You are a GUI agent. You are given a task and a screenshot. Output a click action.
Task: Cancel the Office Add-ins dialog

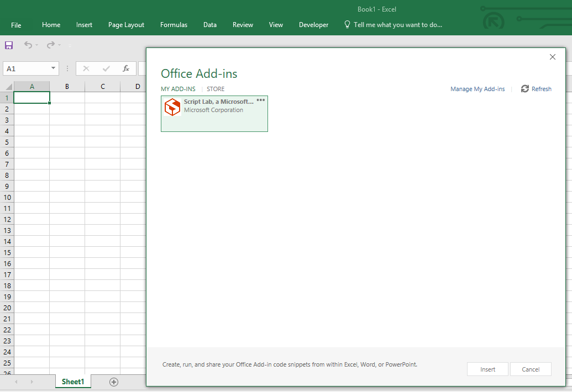(530, 369)
